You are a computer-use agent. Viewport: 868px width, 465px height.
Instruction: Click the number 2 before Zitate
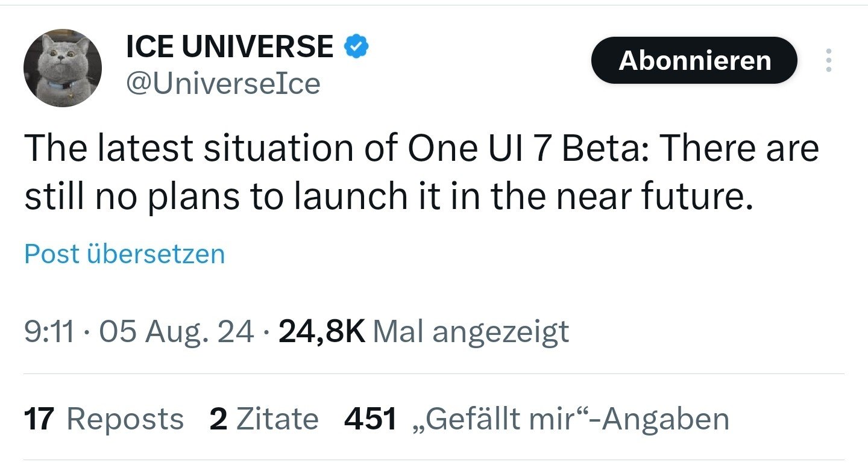(218, 419)
